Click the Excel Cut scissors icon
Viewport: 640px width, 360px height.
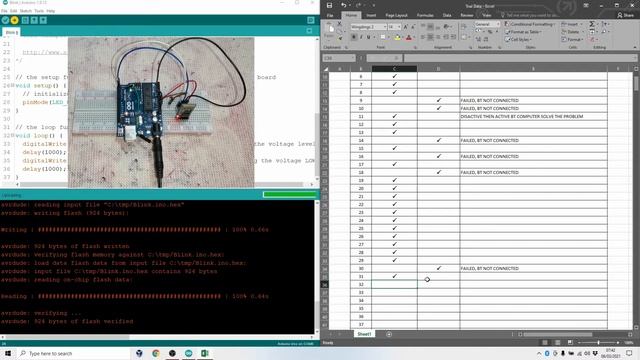340,24
